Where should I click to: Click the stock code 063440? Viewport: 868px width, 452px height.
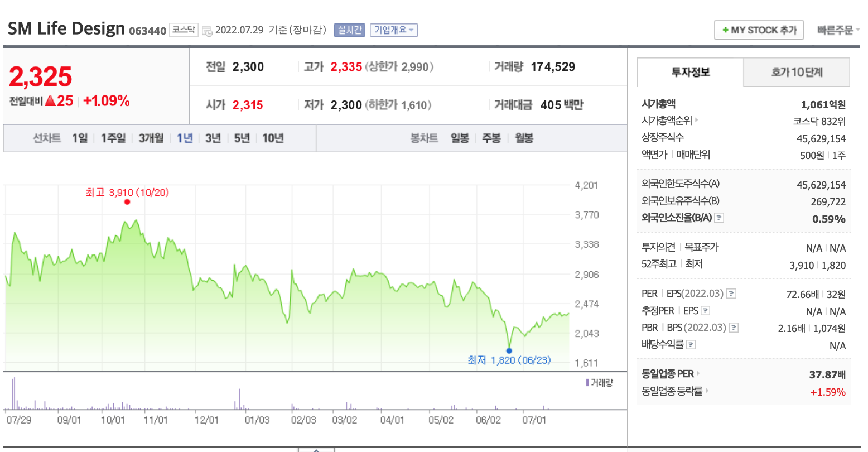(x=147, y=31)
